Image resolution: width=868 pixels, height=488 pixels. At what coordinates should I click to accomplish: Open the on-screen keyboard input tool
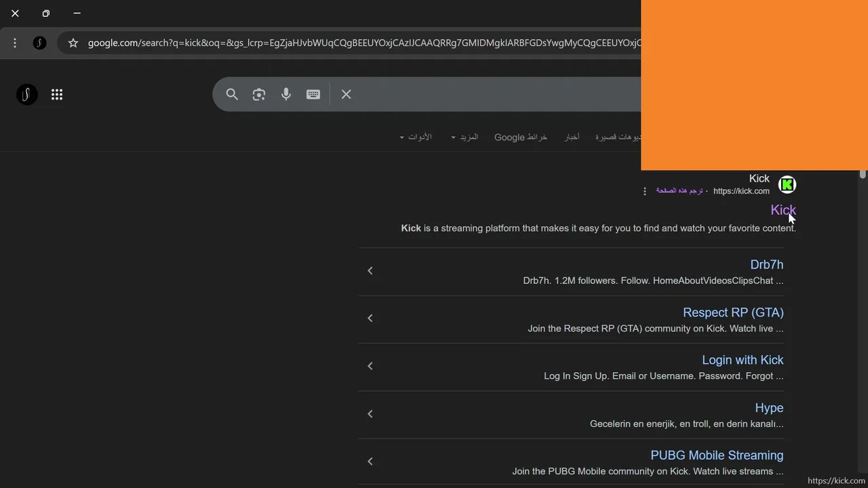(313, 94)
